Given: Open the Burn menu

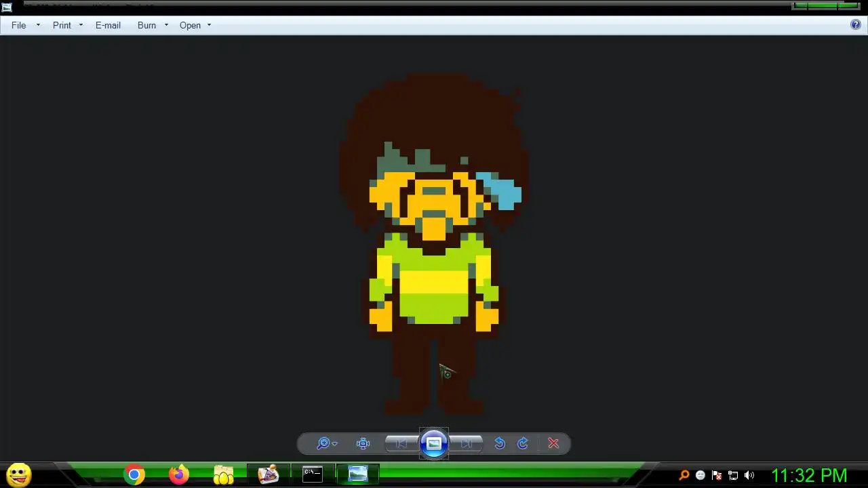Looking at the screenshot, I should pyautogui.click(x=146, y=25).
